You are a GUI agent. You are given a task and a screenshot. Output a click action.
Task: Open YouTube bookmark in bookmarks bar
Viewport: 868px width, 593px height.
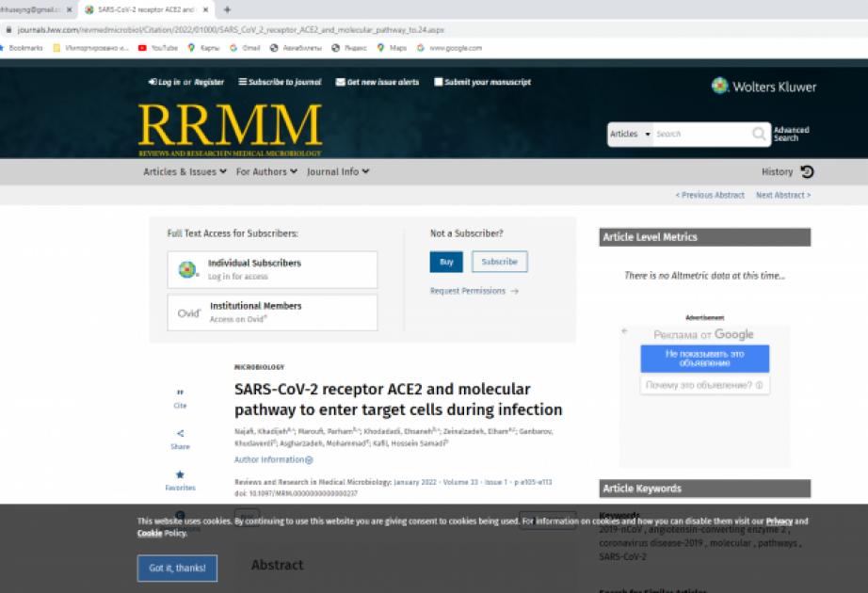click(x=157, y=48)
